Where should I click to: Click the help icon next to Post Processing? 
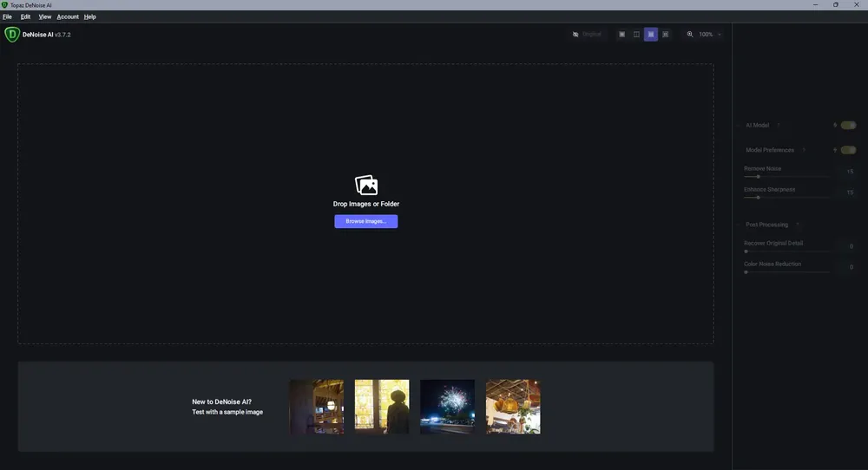point(797,225)
